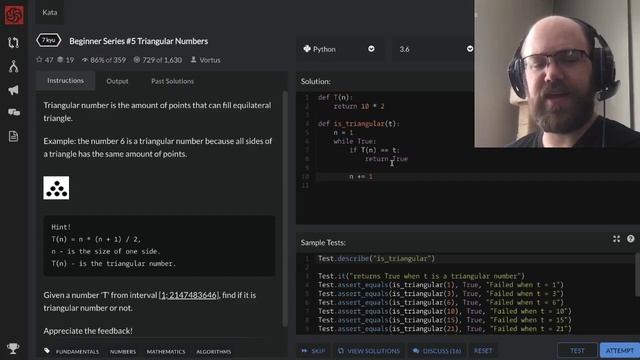
Task: Click in code line "n += 1"
Action: (x=361, y=176)
